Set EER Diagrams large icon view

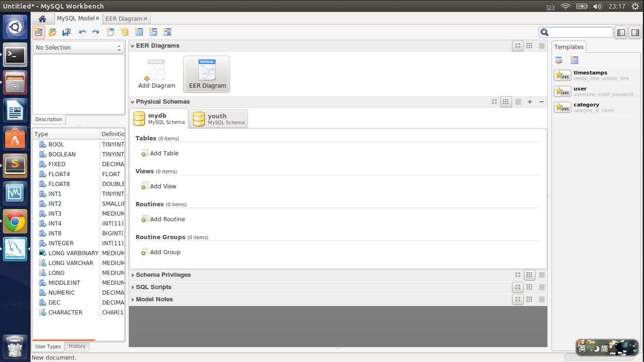click(518, 46)
